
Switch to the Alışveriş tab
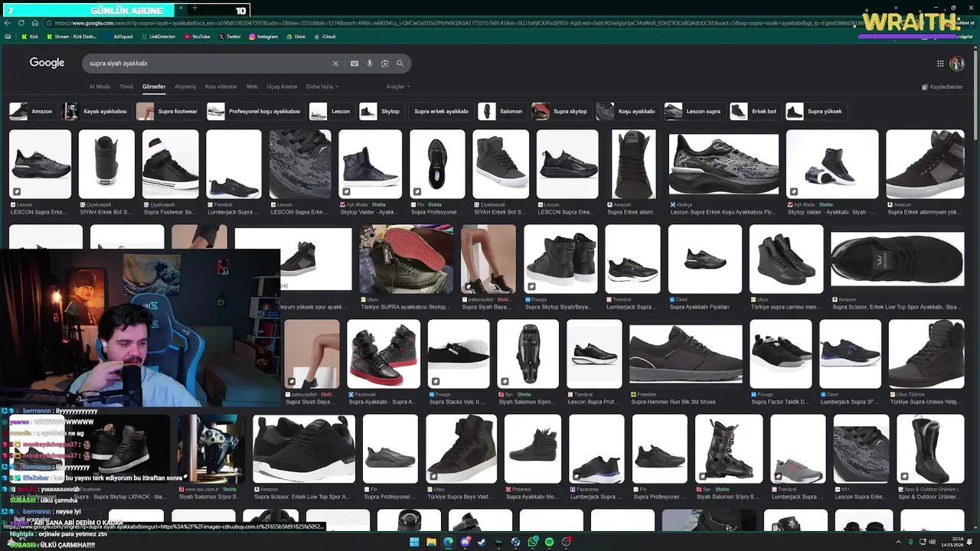pos(185,86)
